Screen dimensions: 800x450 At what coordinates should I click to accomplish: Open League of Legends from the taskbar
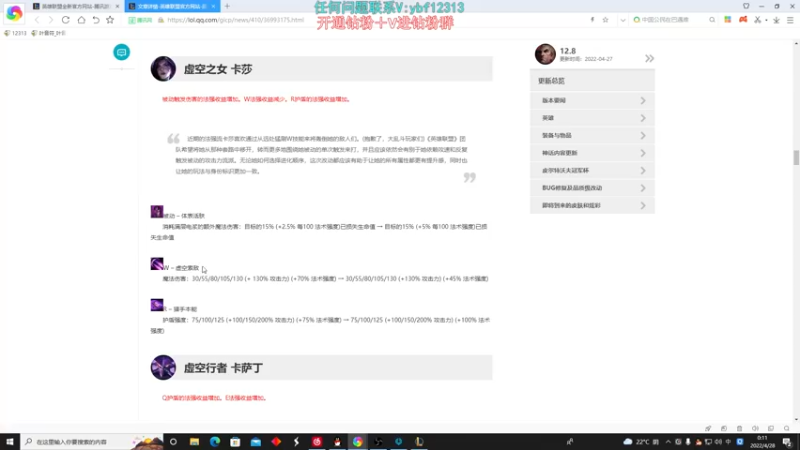[x=419, y=441]
